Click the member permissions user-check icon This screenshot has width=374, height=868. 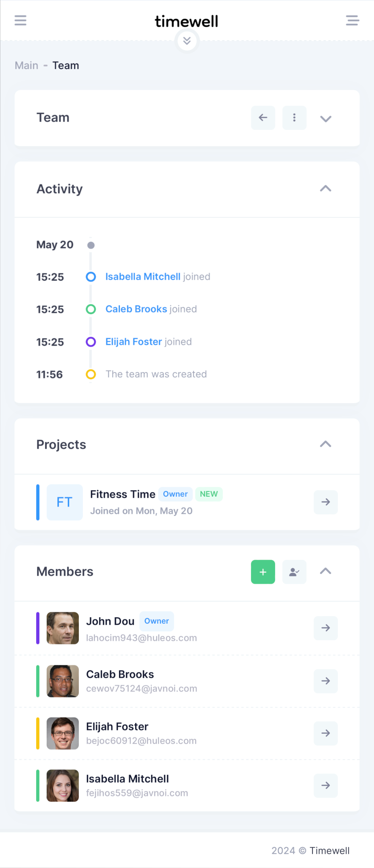point(294,572)
